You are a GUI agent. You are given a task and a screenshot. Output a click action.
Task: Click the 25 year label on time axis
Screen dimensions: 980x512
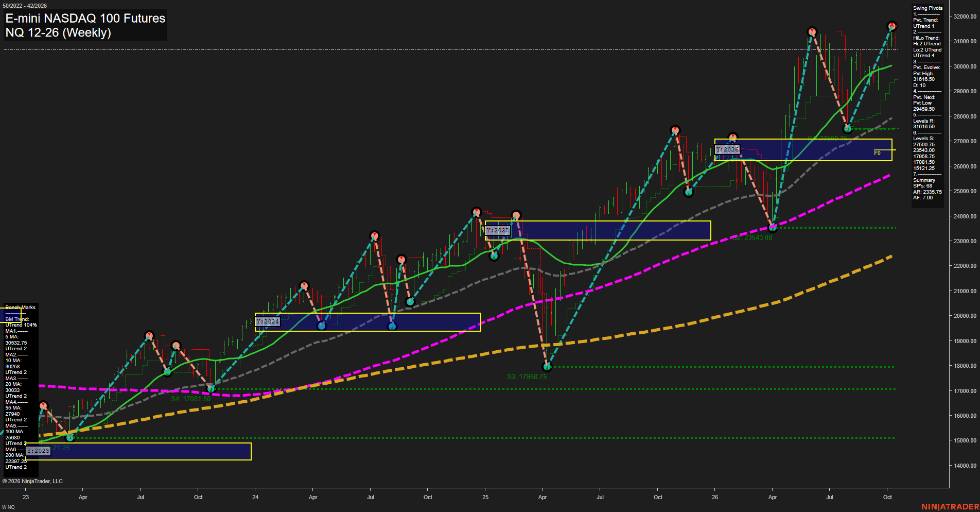485,497
